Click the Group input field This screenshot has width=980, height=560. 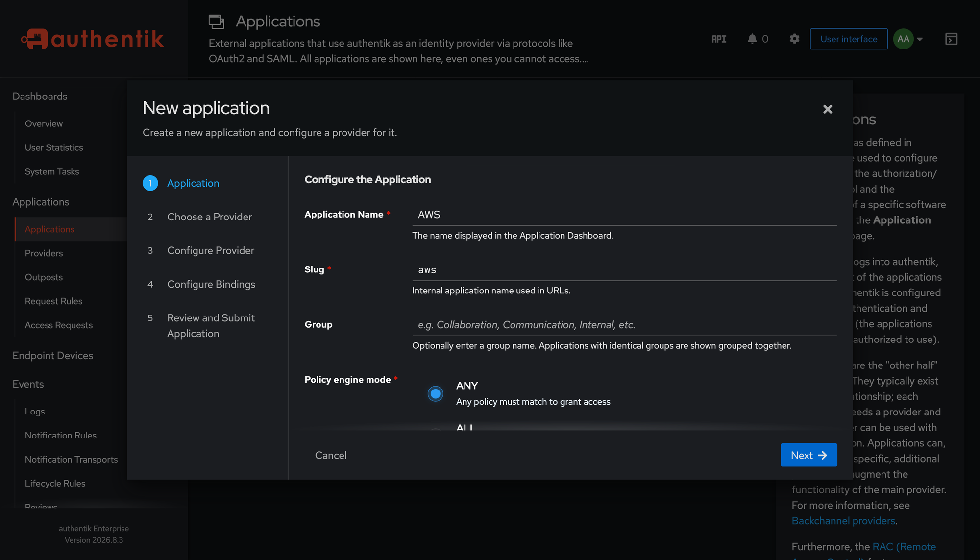[x=624, y=325]
